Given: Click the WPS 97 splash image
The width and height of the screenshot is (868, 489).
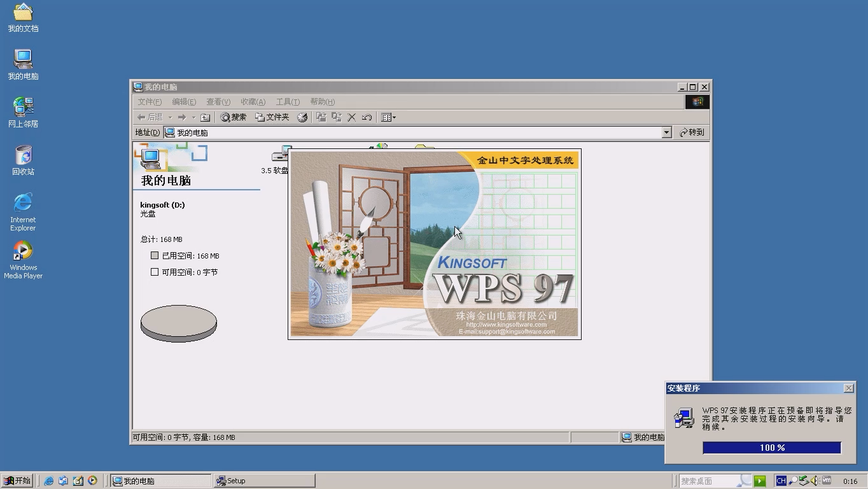Looking at the screenshot, I should 435,244.
